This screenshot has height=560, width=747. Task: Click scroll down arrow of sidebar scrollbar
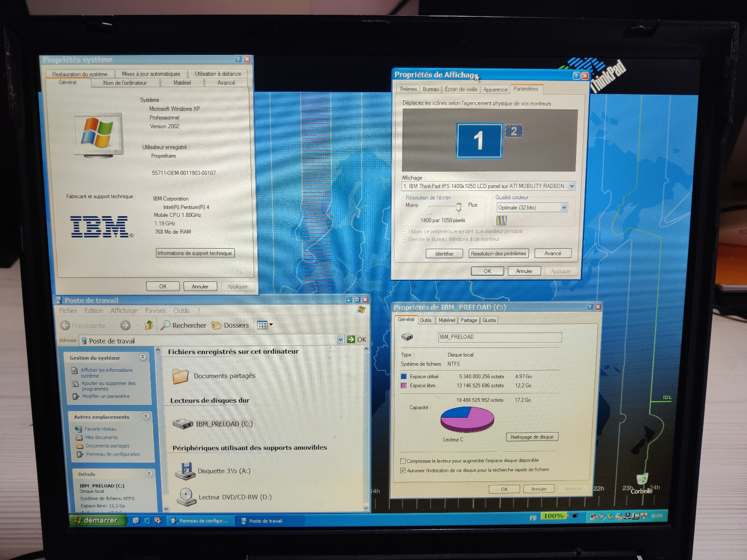[166, 509]
